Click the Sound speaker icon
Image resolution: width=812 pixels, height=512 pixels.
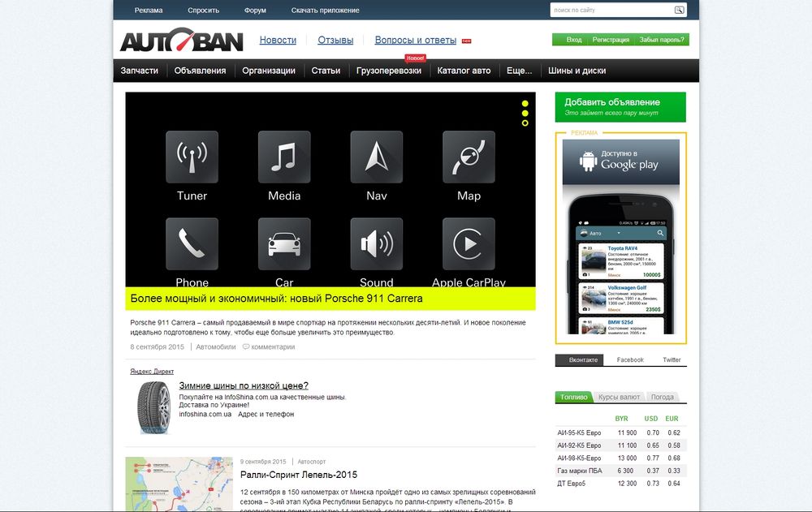click(377, 244)
